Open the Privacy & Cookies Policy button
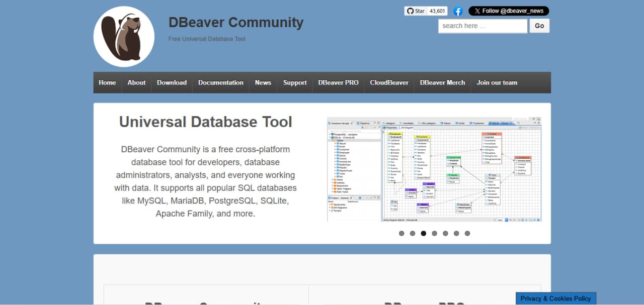 556,298
